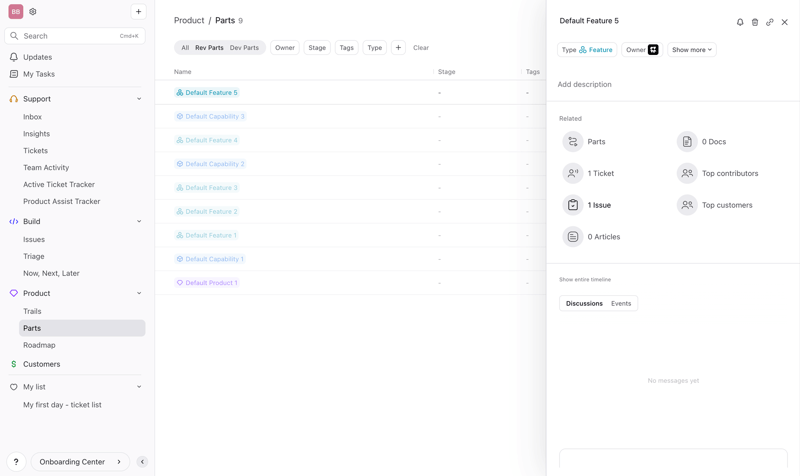The height and width of the screenshot is (476, 800).
Task: Collapse the Product section chevron
Action: (x=139, y=293)
